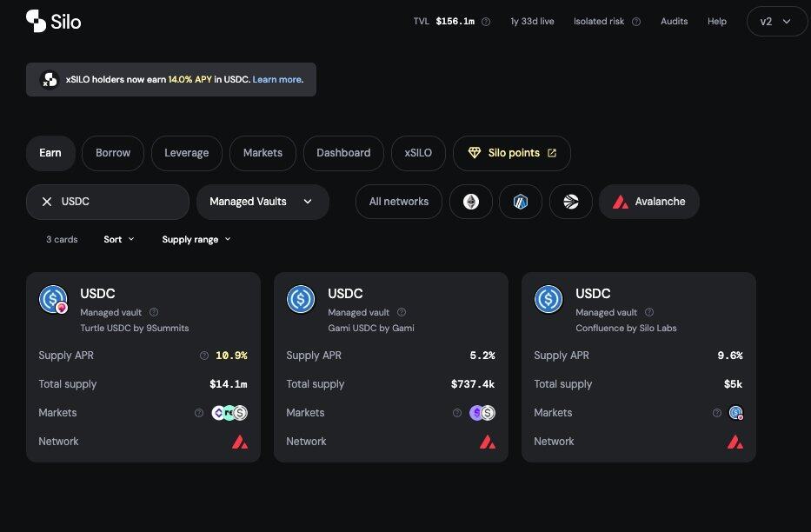This screenshot has width=811, height=532.
Task: Expand the Supply range dropdown
Action: tap(196, 239)
